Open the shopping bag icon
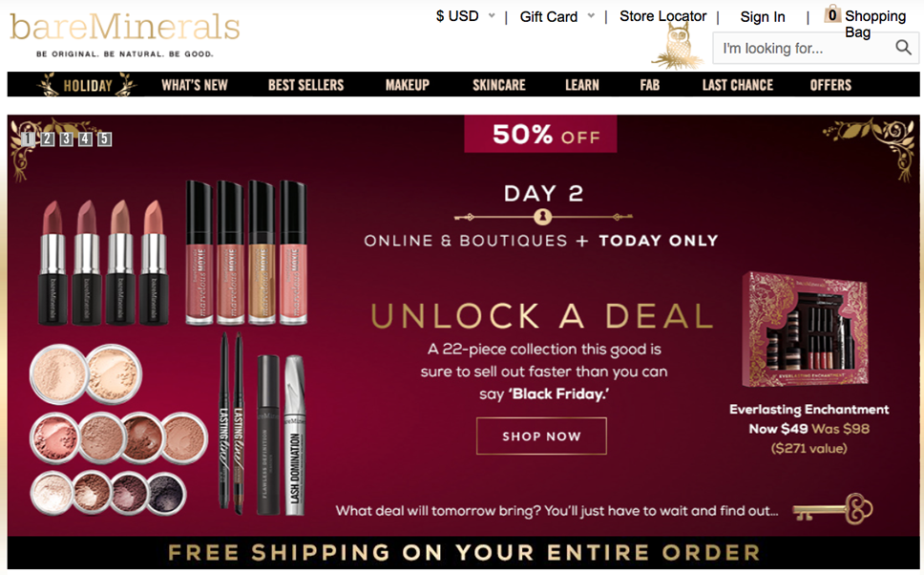The width and height of the screenshot is (924, 575). (x=832, y=13)
